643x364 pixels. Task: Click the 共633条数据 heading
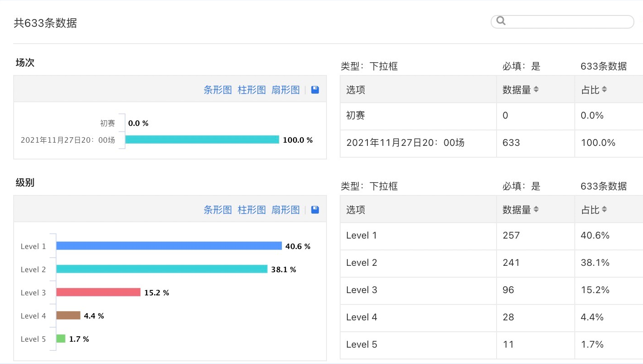(x=45, y=23)
